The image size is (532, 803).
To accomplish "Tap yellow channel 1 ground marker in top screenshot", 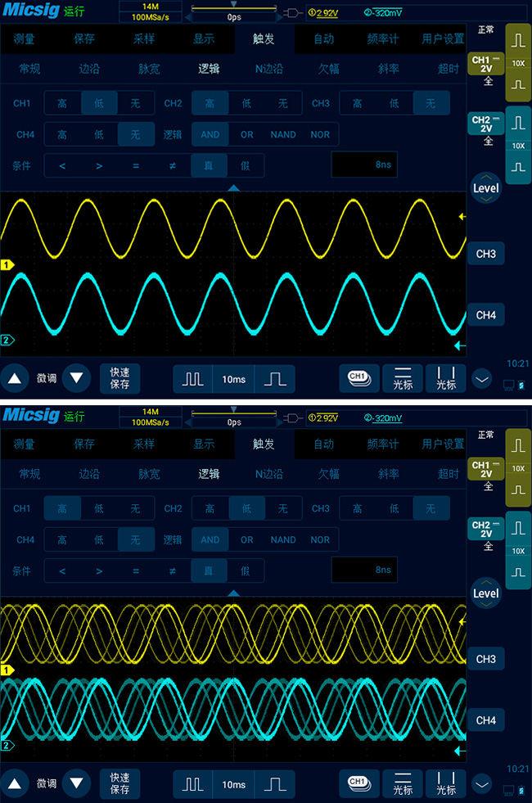I will (x=7, y=264).
